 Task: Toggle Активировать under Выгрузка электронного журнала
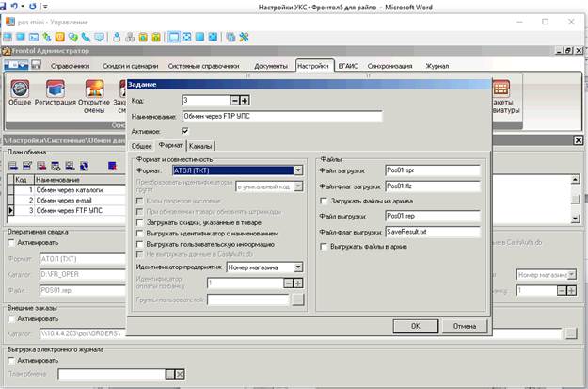coord(11,361)
